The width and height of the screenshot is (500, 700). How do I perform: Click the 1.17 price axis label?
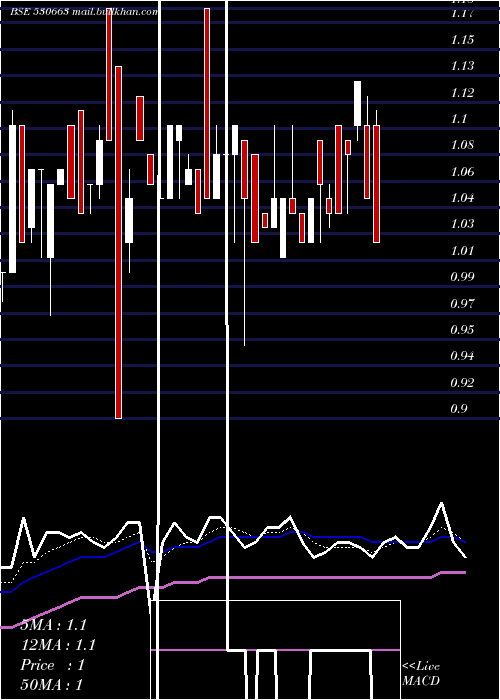click(462, 14)
